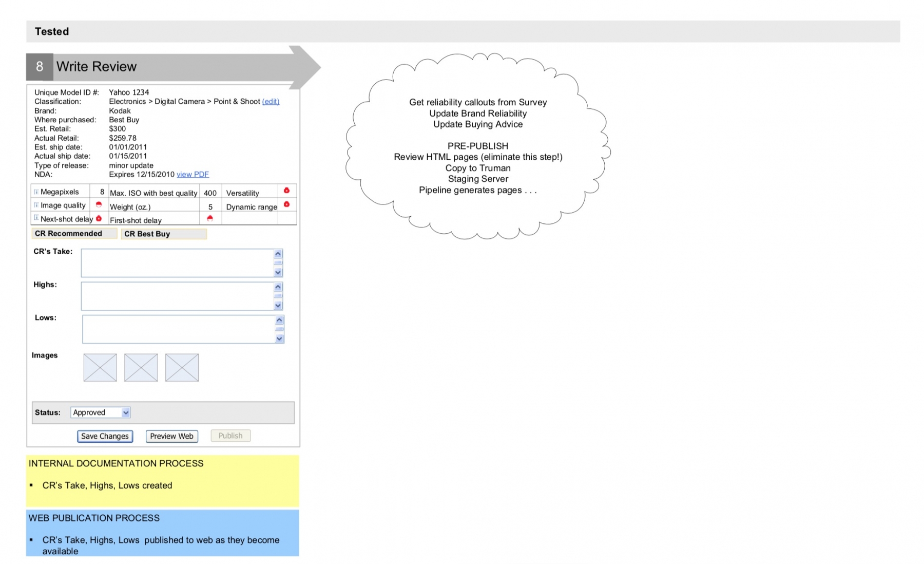Select the second image placeholder thumbnail
924x564 pixels.
click(141, 368)
